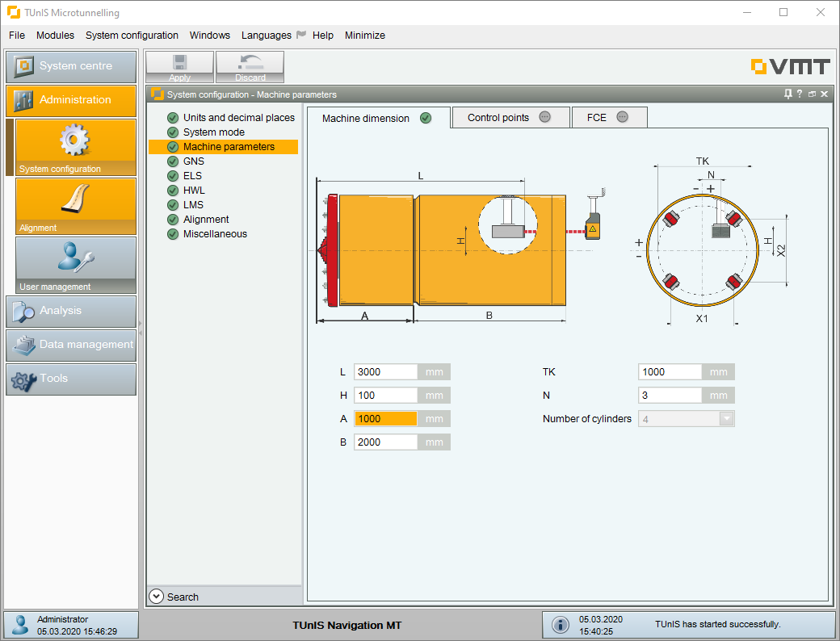Click the Minimize menu item

pos(365,36)
